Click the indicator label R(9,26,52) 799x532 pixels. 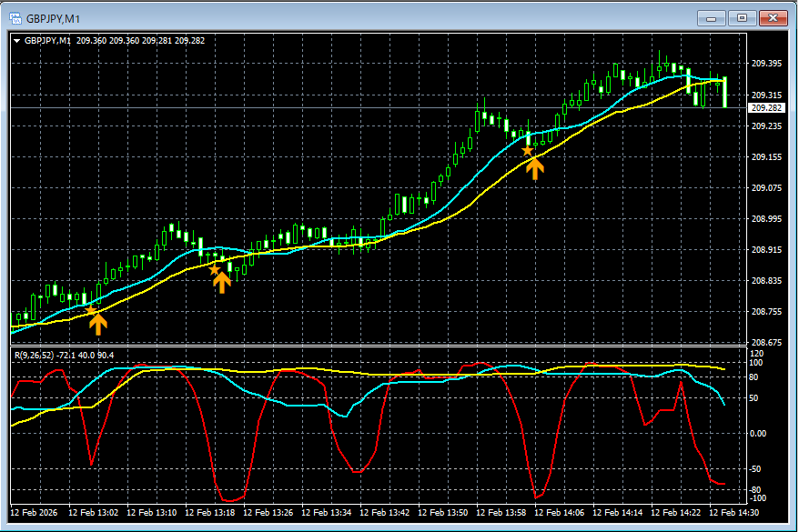[34, 356]
